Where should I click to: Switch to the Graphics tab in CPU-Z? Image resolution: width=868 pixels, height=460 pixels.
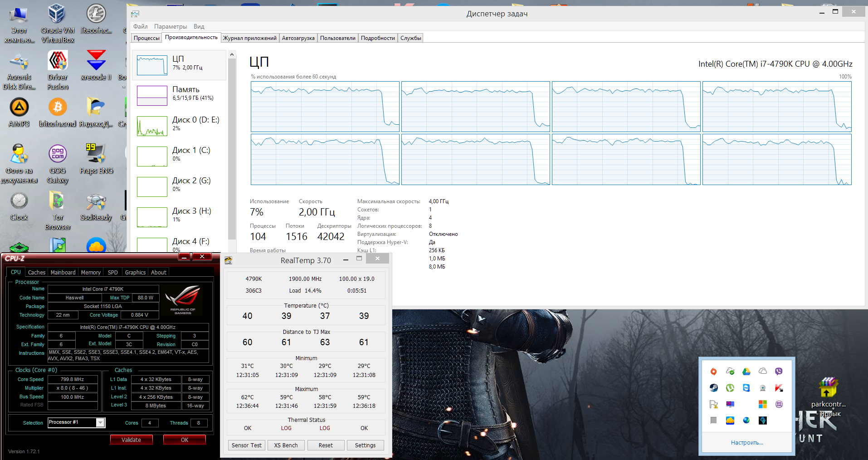pyautogui.click(x=135, y=272)
